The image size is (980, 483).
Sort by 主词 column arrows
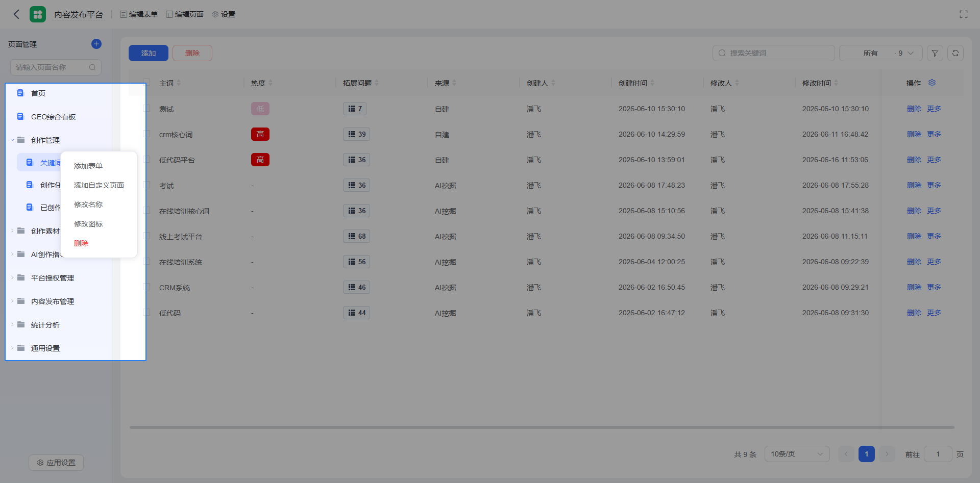(179, 83)
